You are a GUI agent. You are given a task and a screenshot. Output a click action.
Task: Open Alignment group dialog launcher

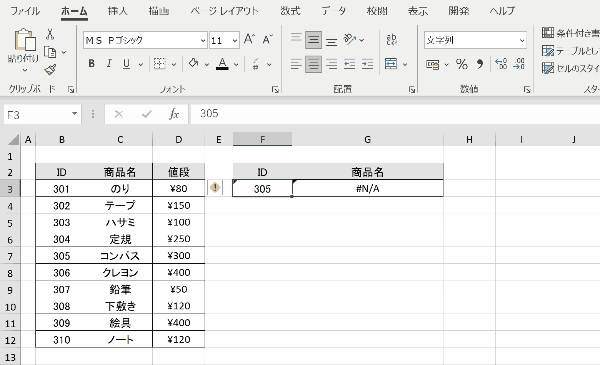tap(411, 90)
